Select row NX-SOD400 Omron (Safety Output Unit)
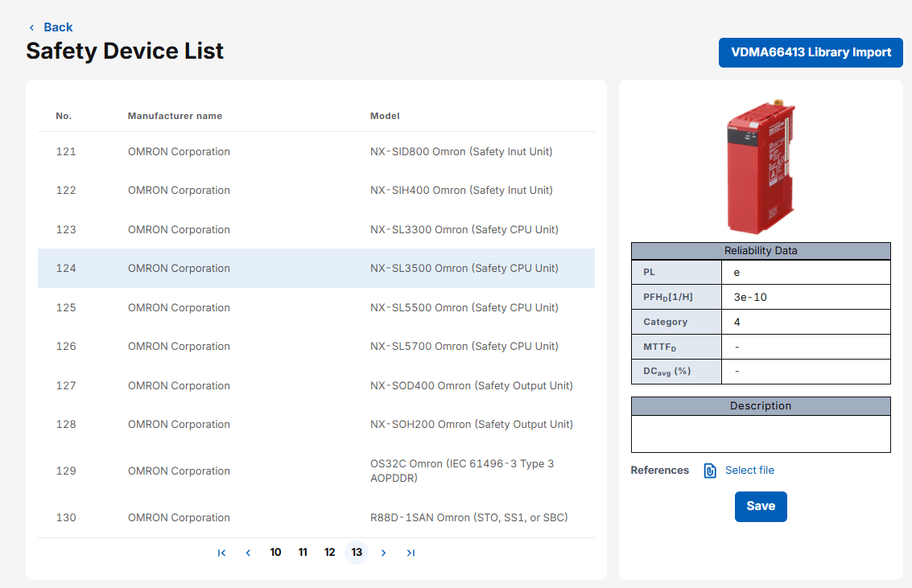Screen dimensions: 912x588 316,386
